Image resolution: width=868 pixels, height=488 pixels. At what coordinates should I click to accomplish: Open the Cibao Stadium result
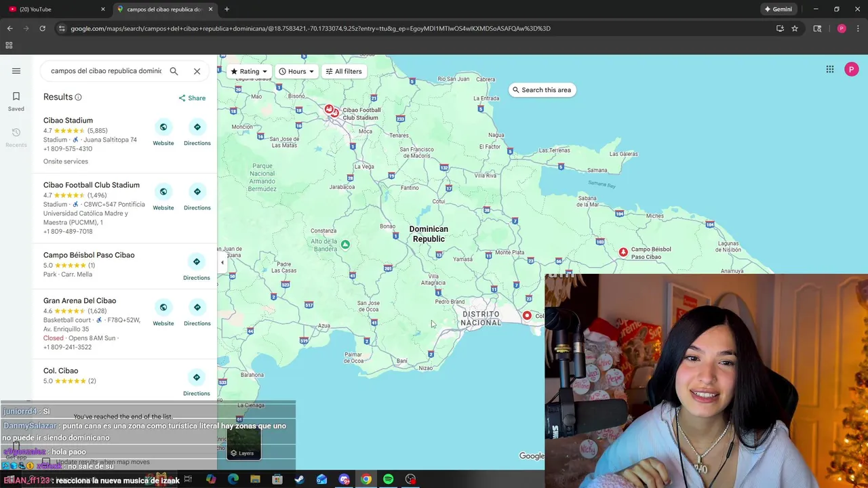tap(68, 121)
